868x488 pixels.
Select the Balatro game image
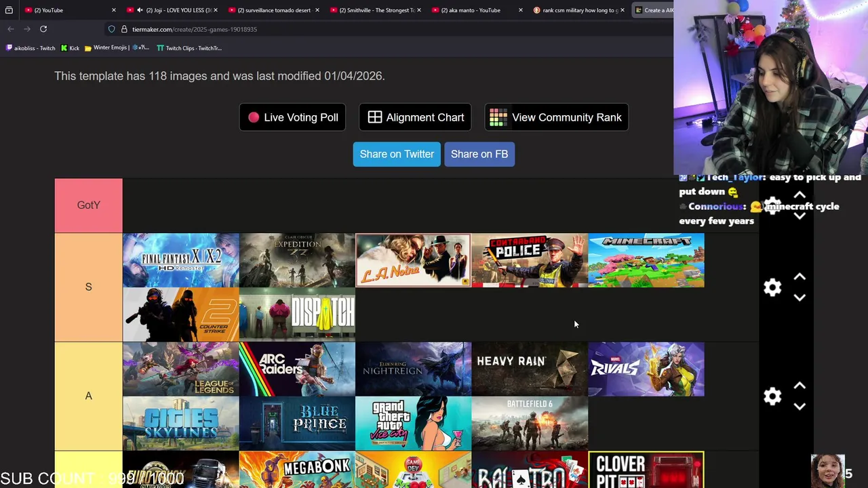(530, 470)
